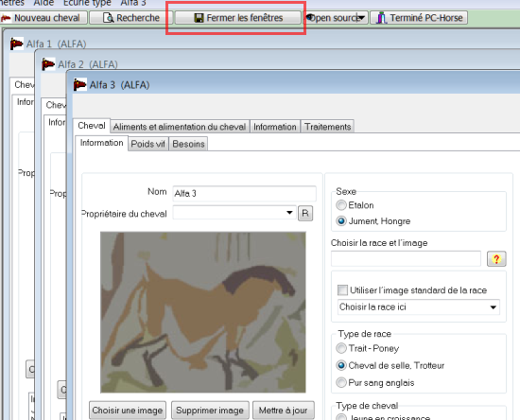Select Cheval de selle, Trotteur option
This screenshot has width=520, height=420.
click(x=341, y=365)
